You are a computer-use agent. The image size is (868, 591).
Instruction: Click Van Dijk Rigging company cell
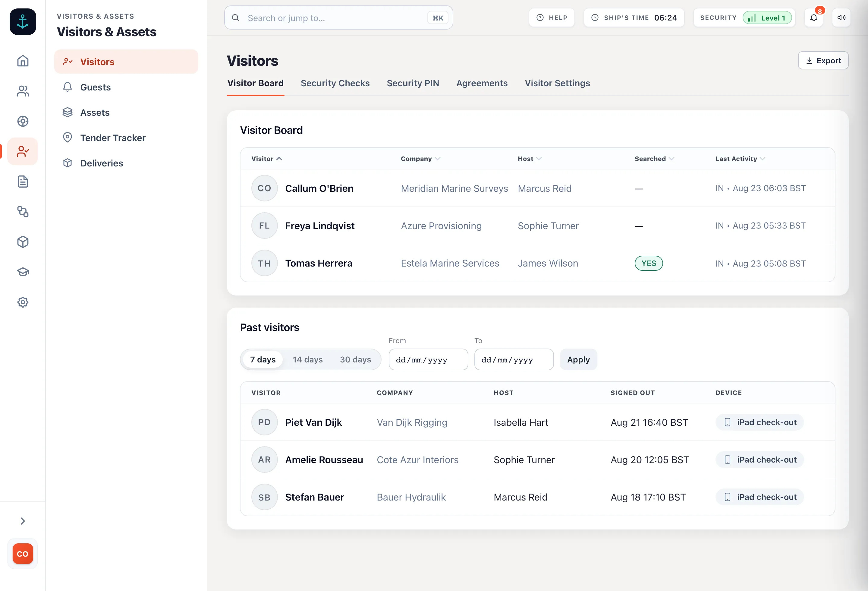(x=412, y=422)
